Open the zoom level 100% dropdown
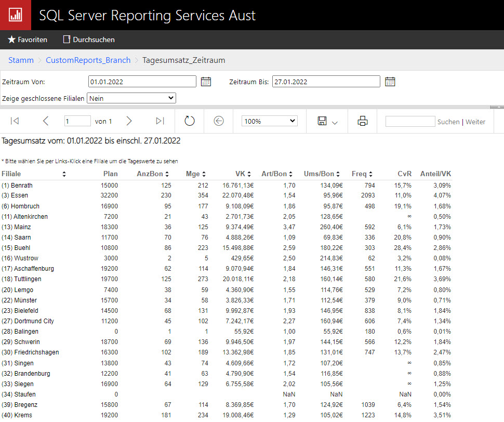 click(x=269, y=121)
